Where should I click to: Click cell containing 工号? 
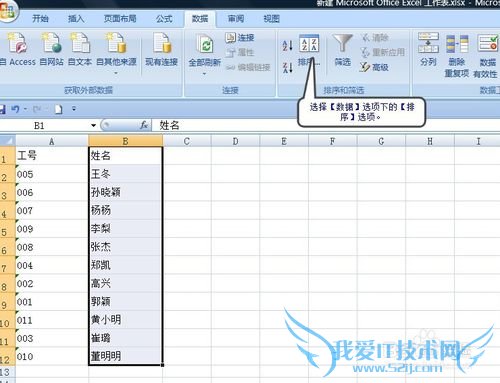52,156
